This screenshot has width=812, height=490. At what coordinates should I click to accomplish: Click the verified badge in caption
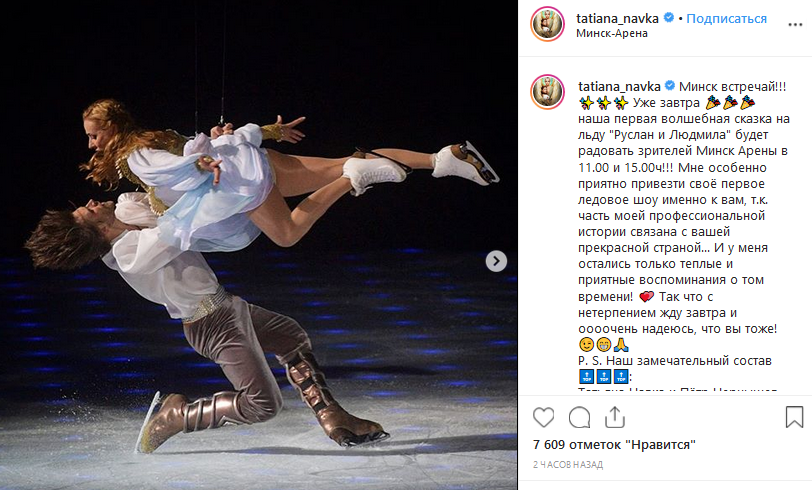pos(670,86)
